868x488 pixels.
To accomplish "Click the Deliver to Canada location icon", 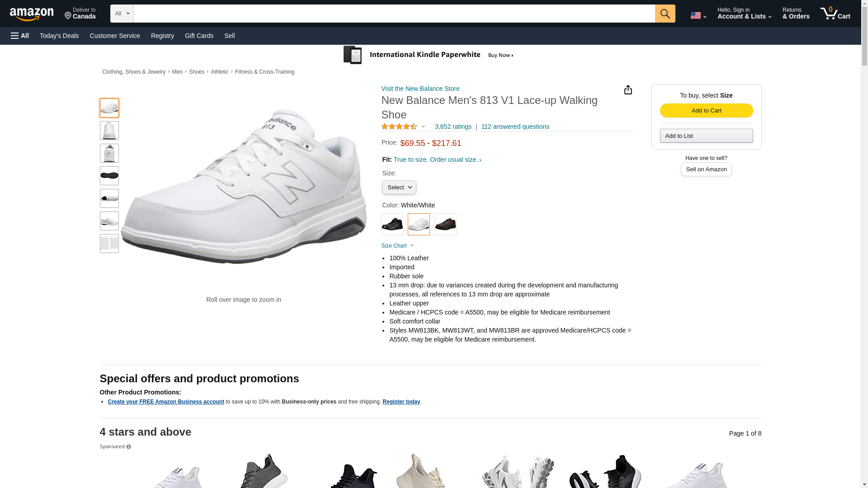I will [68, 16].
